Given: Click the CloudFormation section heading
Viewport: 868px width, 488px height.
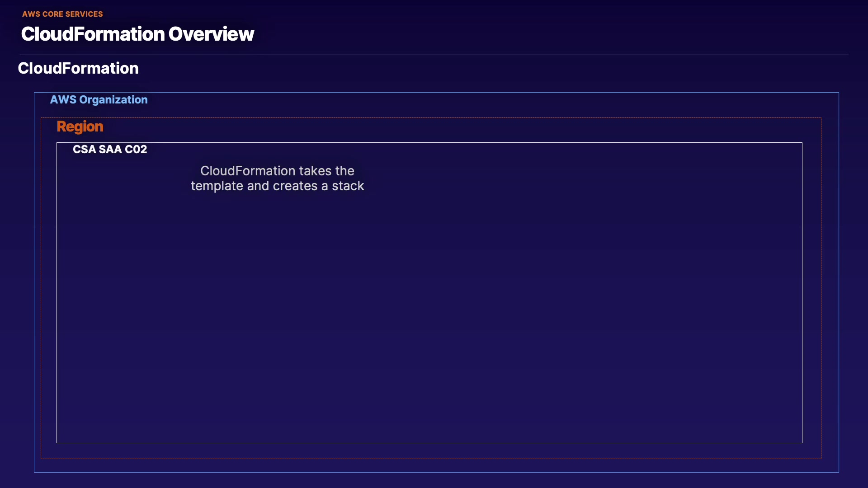Looking at the screenshot, I should pos(78,68).
